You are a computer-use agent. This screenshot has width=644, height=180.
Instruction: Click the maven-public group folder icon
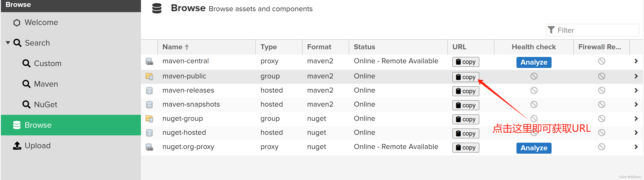149,76
